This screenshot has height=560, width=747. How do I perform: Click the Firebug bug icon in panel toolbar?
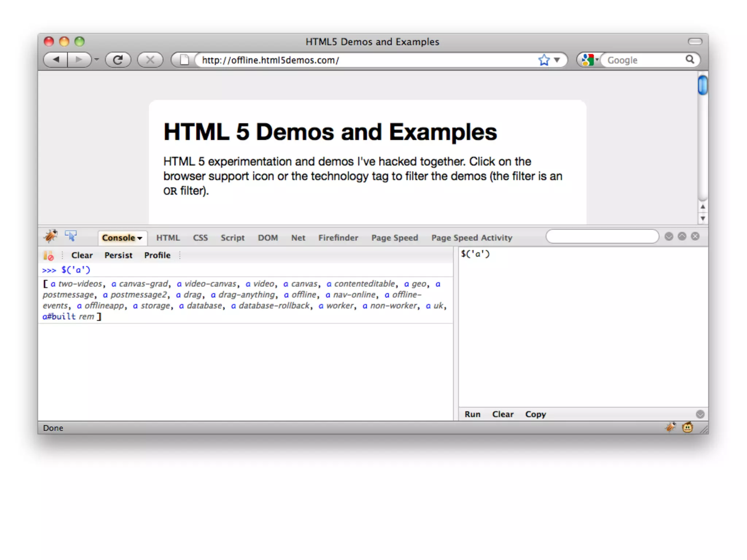point(50,236)
